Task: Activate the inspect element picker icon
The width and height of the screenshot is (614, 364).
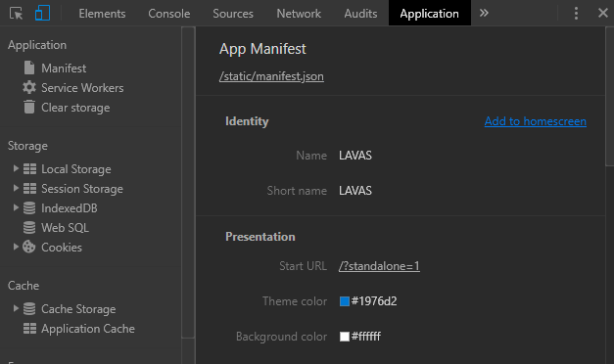Action: [16, 14]
